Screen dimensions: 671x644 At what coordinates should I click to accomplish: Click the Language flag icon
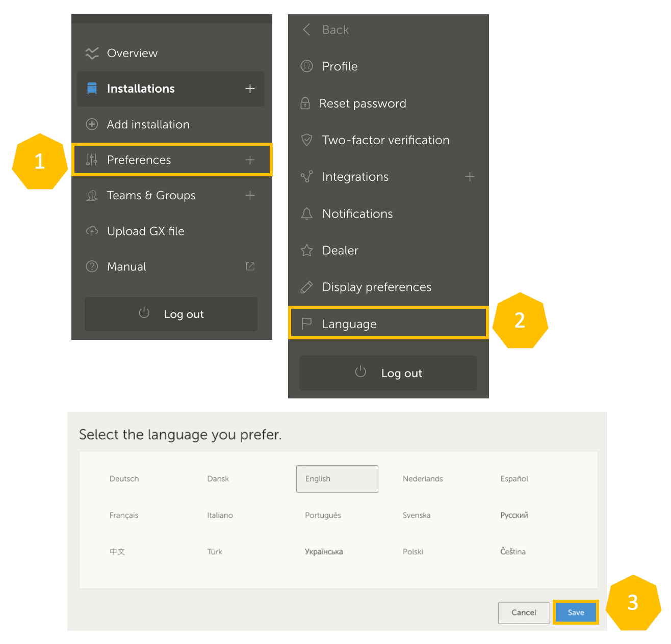(306, 324)
